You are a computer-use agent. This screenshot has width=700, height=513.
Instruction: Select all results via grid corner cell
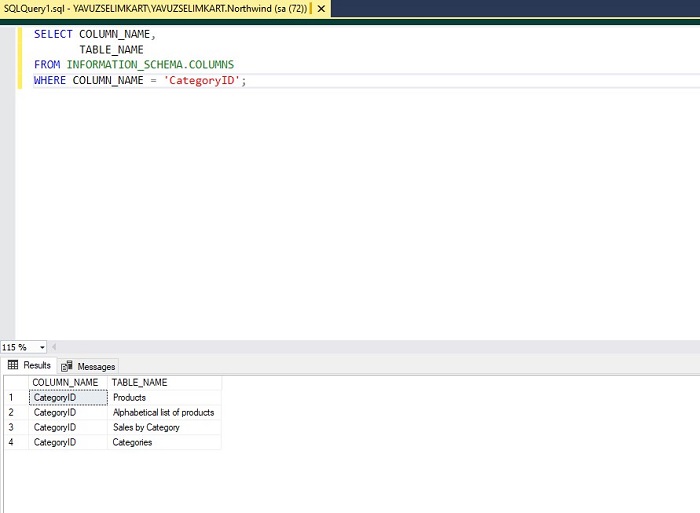click(16, 383)
